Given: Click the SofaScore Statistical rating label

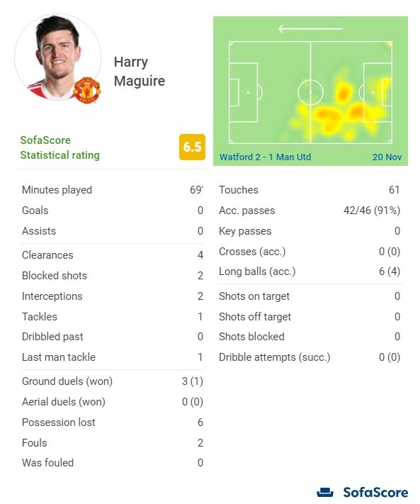Looking at the screenshot, I should pos(59,147).
